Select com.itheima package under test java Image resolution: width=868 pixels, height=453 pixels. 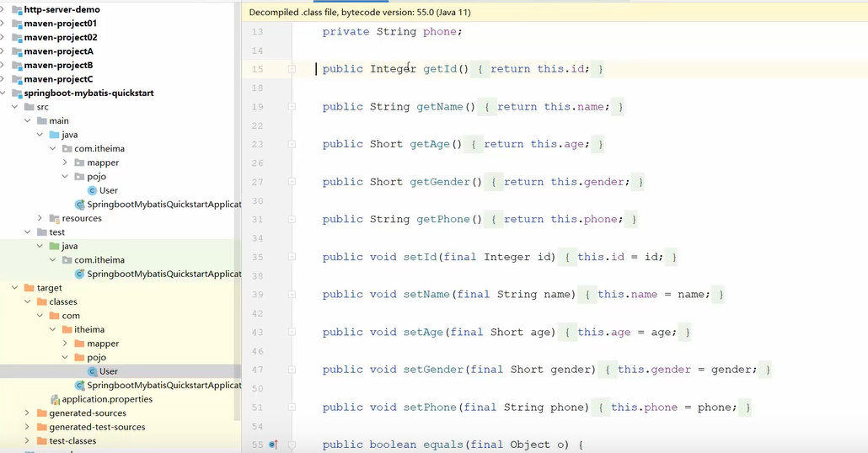(x=99, y=260)
